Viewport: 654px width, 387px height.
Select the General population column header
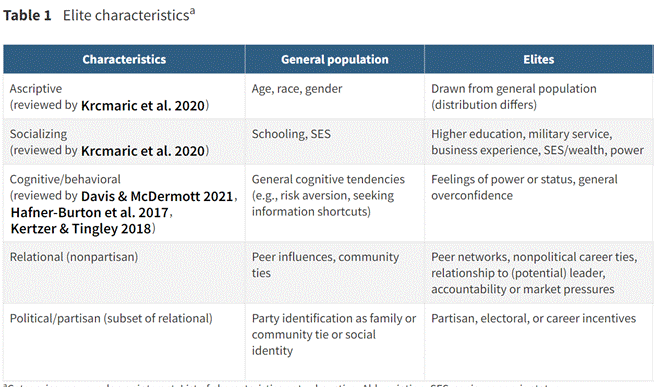click(x=335, y=59)
